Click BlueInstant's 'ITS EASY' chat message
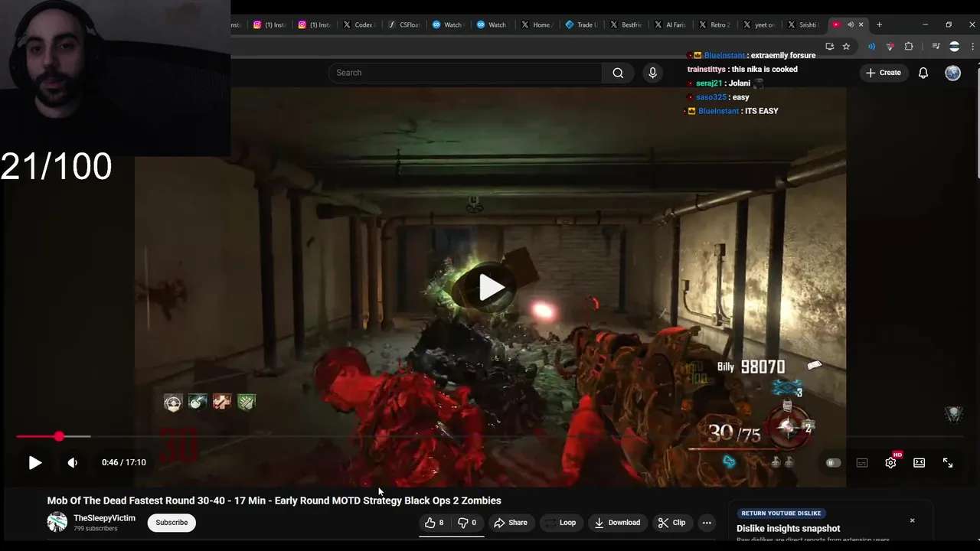 pos(732,111)
